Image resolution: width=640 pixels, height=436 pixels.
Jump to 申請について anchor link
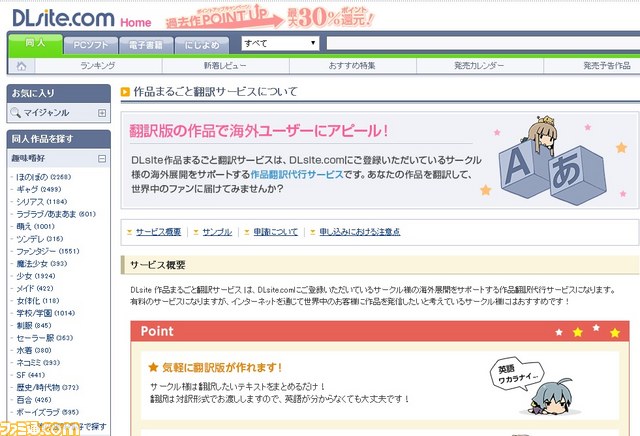(276, 232)
